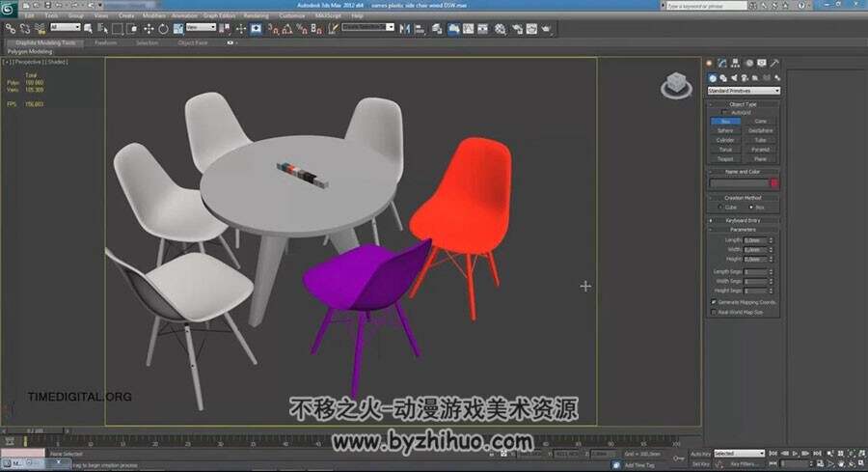This screenshot has width=868, height=472.
Task: Open the Rendering menu
Action: pyautogui.click(x=256, y=16)
